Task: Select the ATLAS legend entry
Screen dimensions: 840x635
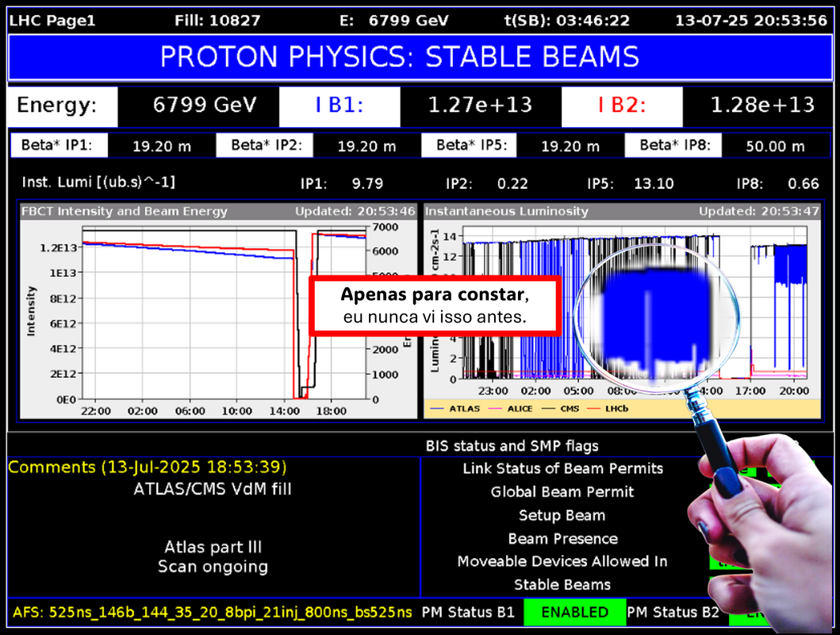Action: click(x=463, y=409)
